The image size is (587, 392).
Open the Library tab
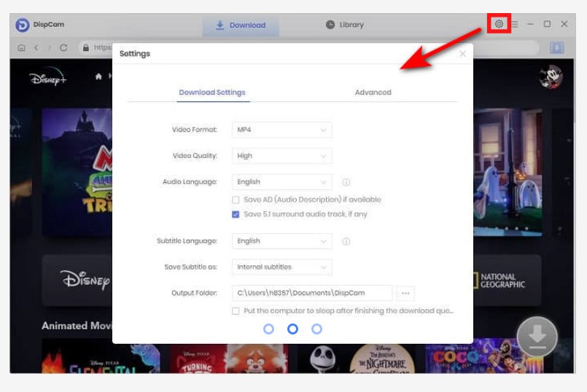345,25
